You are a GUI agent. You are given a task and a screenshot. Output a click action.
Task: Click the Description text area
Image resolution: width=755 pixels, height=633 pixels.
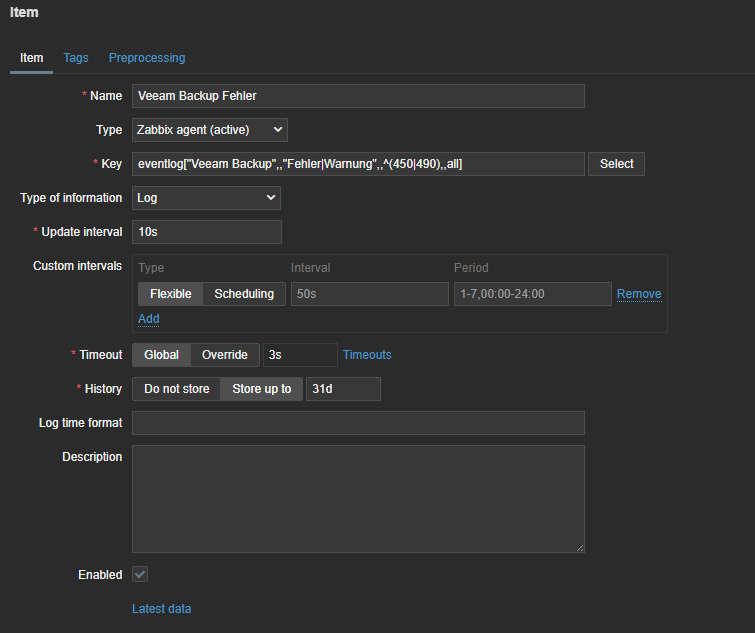pos(358,498)
